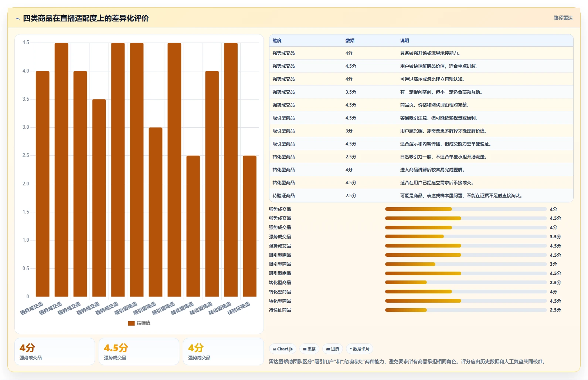This screenshot has width=588, height=380.
Task: Select the 进度 tag chip
Action: tap(333, 349)
